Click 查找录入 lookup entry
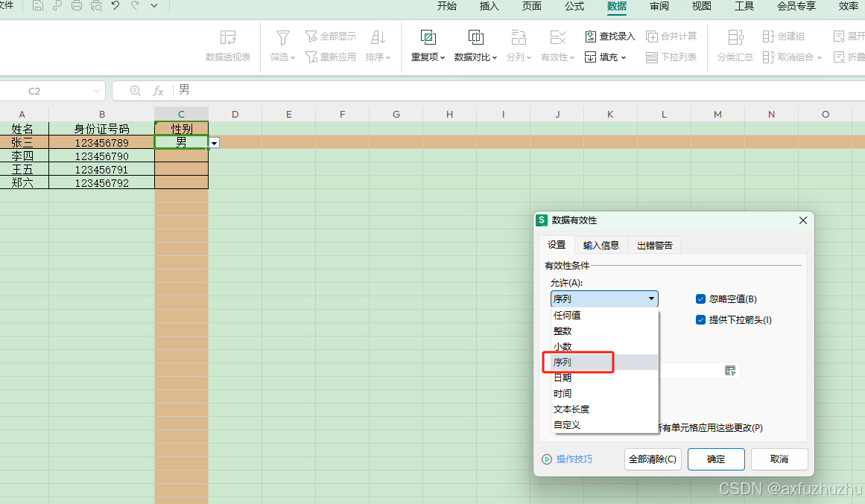The image size is (865, 504). coord(610,36)
